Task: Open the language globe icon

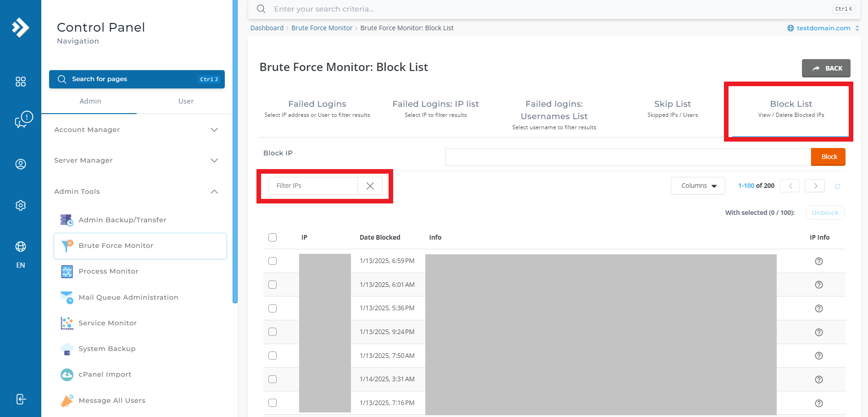Action: [21, 247]
